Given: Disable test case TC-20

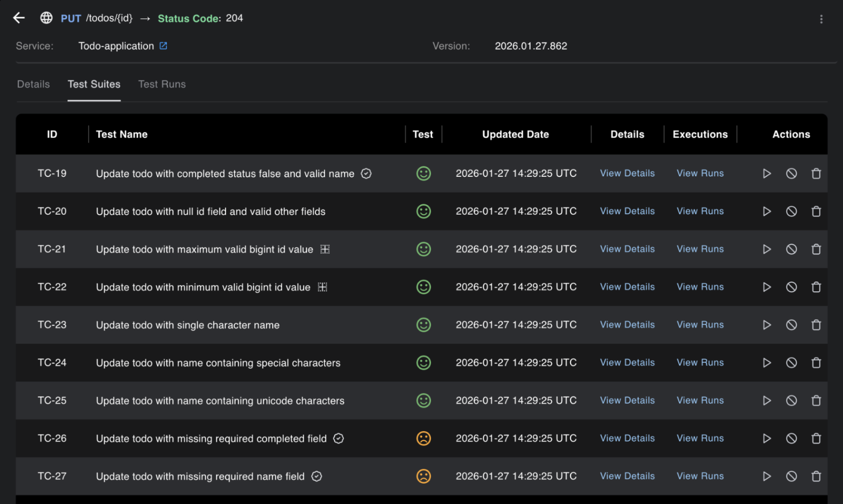Looking at the screenshot, I should 791,211.
